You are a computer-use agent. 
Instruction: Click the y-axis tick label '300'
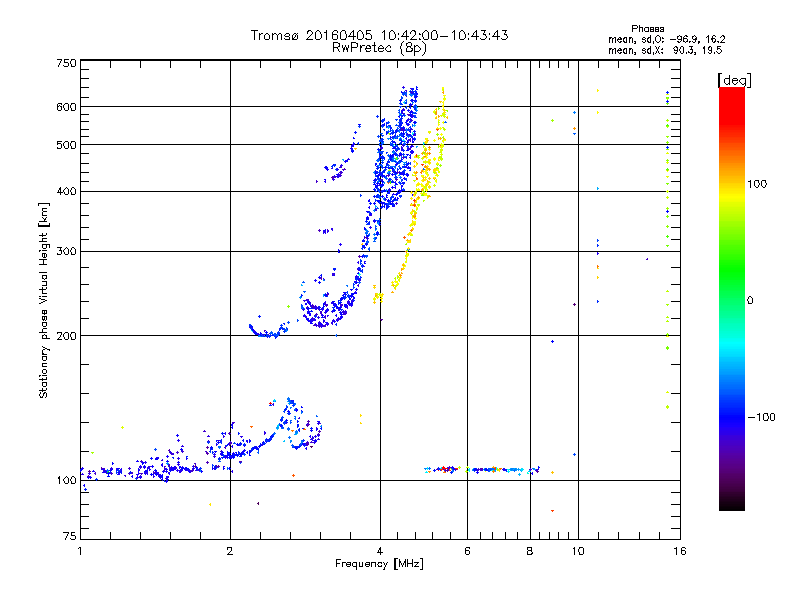pos(66,252)
